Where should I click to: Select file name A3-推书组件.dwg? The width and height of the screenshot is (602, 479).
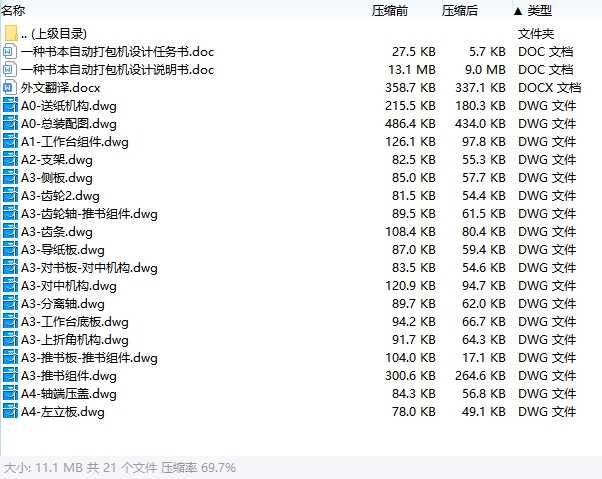[x=69, y=376]
